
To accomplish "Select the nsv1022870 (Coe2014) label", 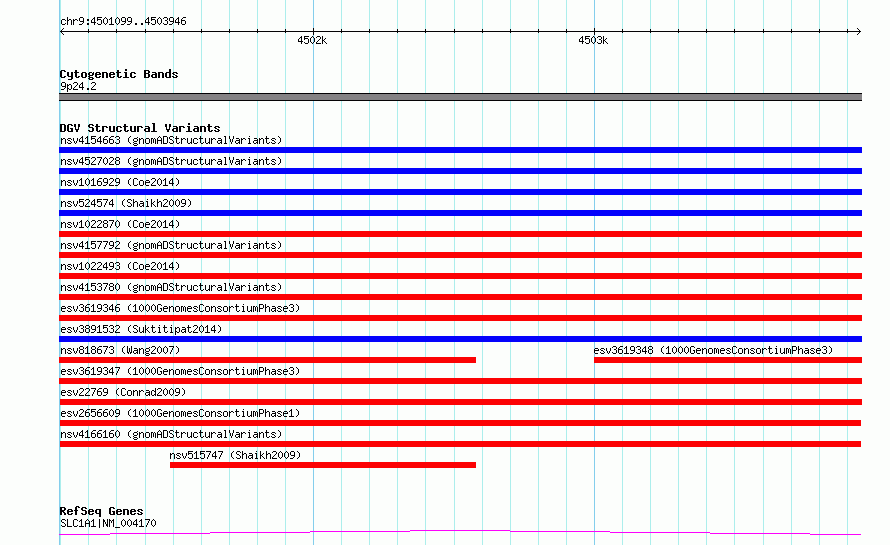I will (x=120, y=224).
